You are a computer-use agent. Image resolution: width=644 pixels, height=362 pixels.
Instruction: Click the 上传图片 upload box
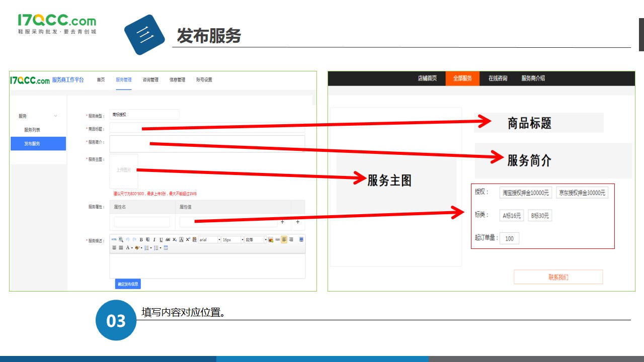tap(124, 170)
